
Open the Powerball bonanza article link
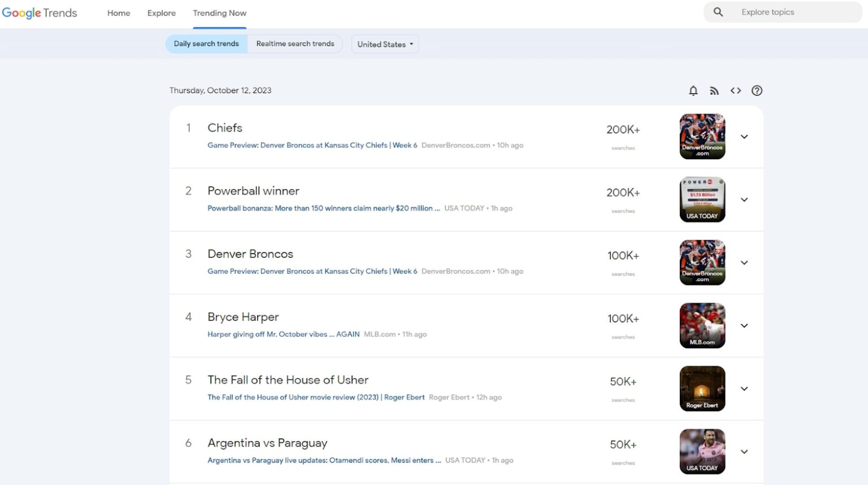pyautogui.click(x=323, y=208)
